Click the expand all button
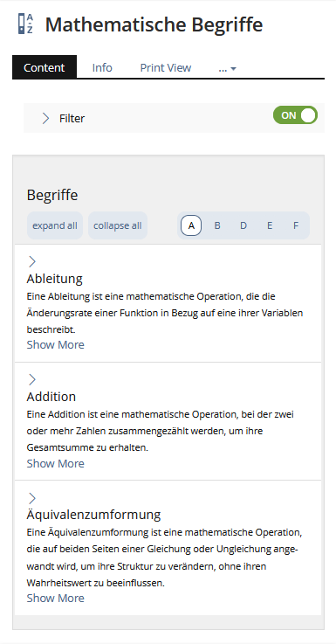Screen dimensions: 336x644 tap(55, 225)
